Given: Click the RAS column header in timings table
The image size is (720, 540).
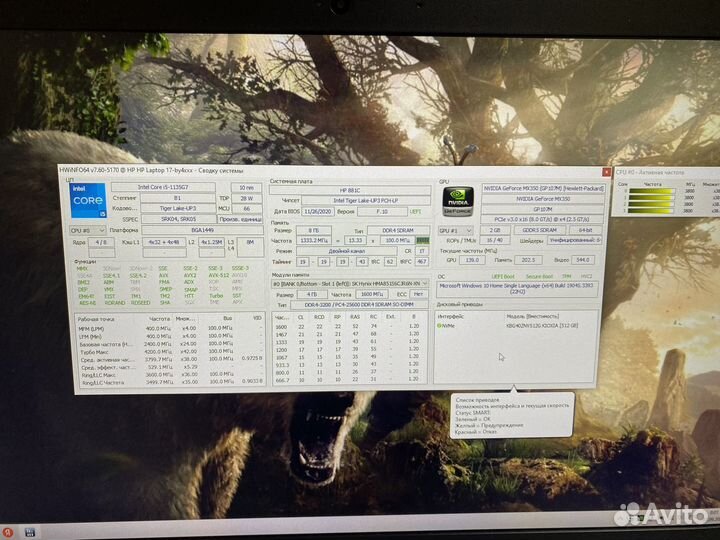Looking at the screenshot, I should [x=355, y=317].
